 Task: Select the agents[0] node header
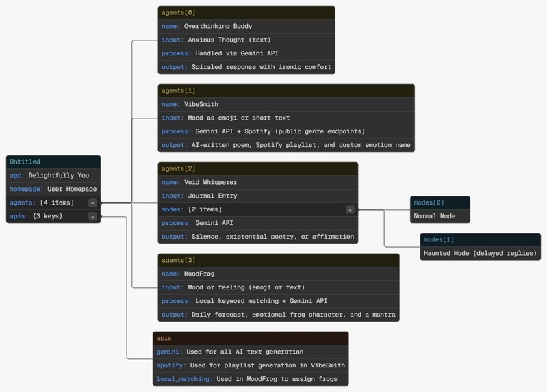[246, 13]
